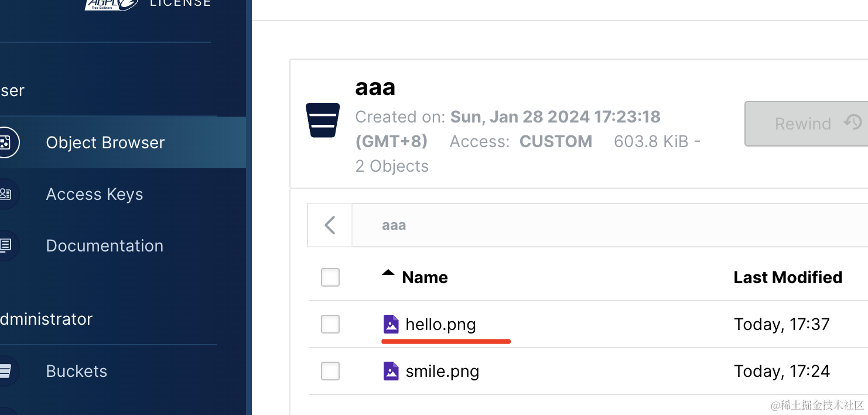The width and height of the screenshot is (868, 415).
Task: Check the box for hello.png
Action: point(330,324)
